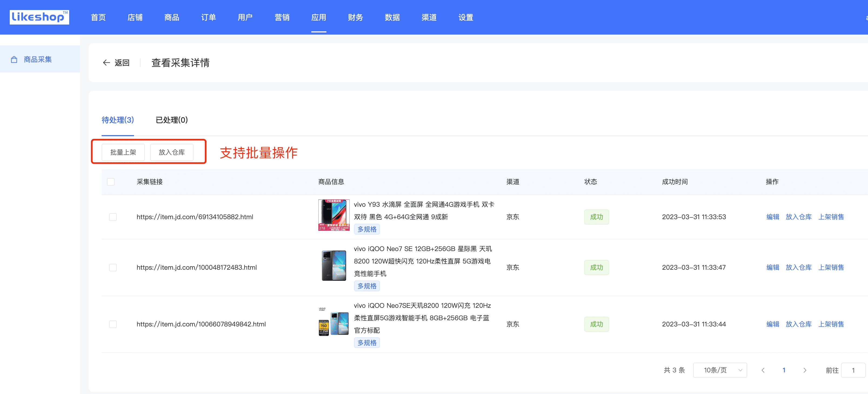Open 订单 in the top navigation
This screenshot has width=868, height=394.
(x=209, y=17)
